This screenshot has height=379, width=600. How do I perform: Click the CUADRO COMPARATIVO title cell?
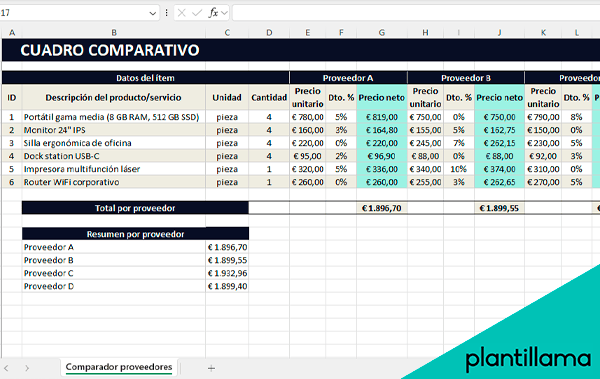pyautogui.click(x=110, y=50)
